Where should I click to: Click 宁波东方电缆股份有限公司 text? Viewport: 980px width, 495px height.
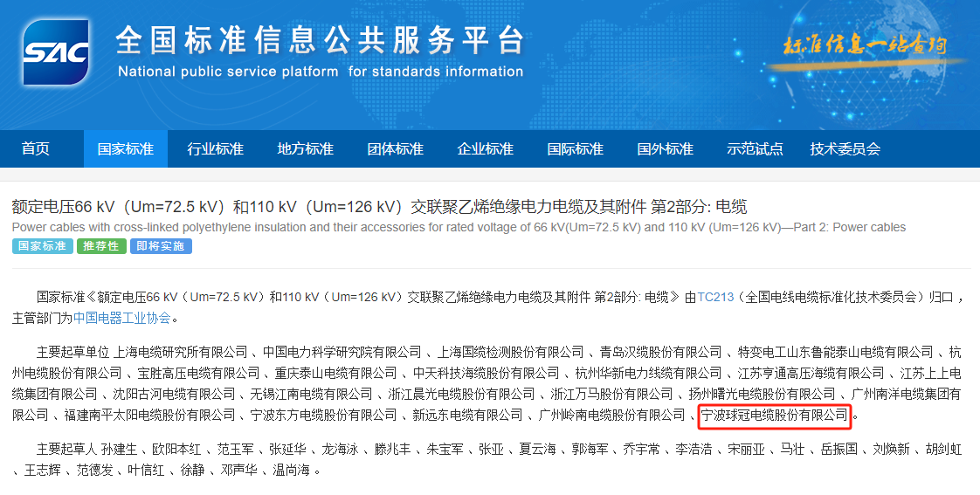(324, 415)
